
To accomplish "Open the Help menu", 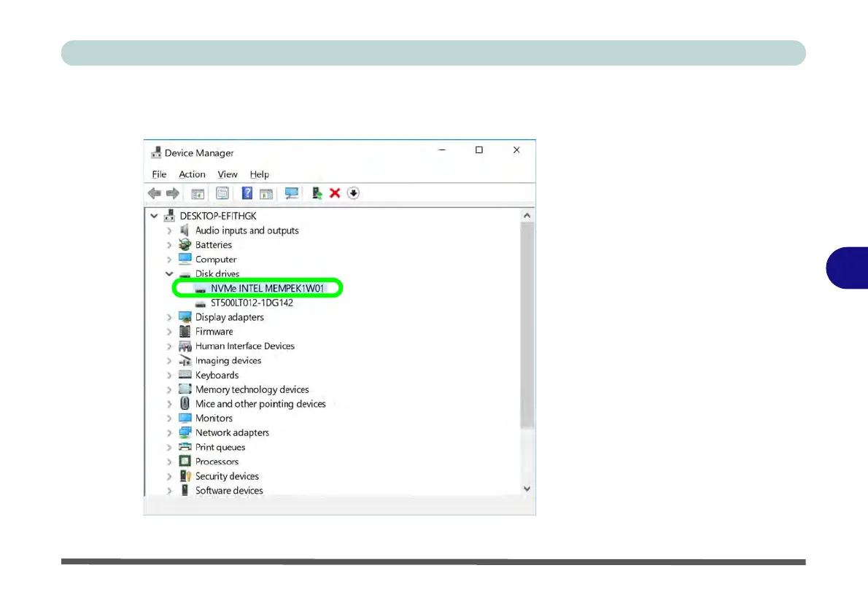I will [259, 174].
